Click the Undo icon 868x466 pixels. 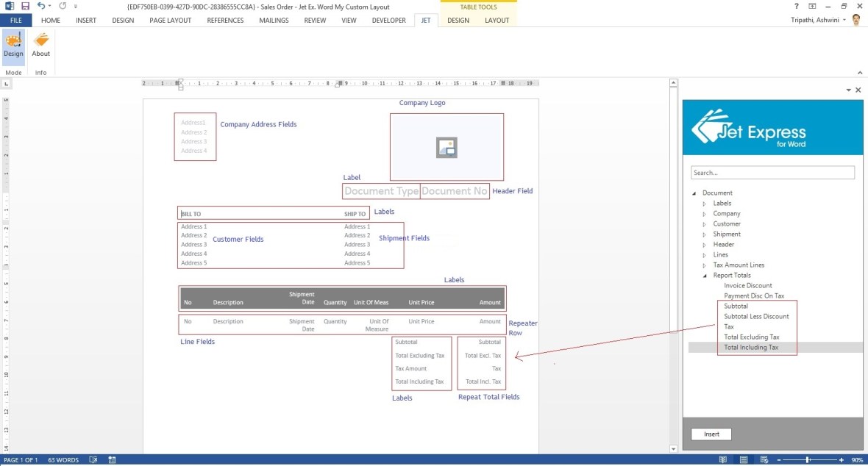click(40, 7)
